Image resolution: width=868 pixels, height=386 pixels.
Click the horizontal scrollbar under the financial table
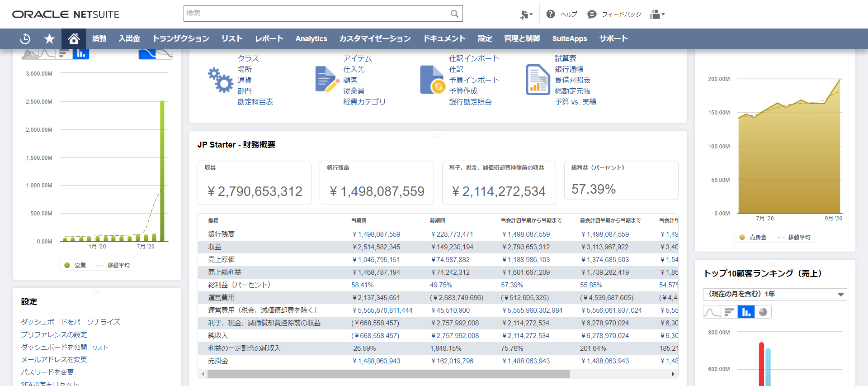(x=388, y=374)
